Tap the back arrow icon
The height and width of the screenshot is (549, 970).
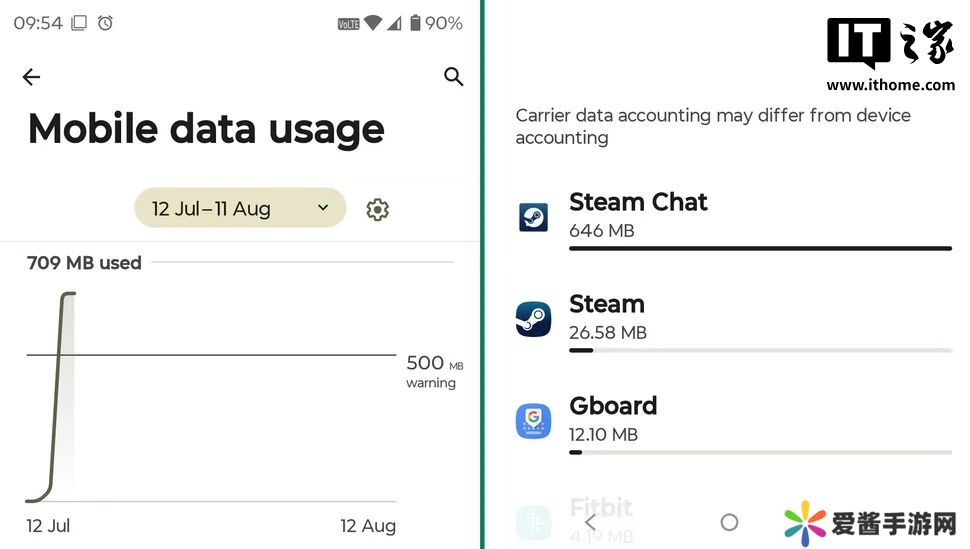pos(31,77)
